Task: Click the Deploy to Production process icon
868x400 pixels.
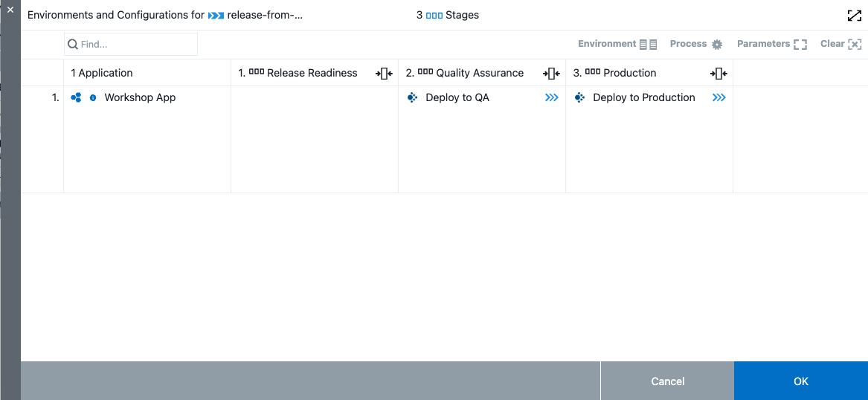Action: click(579, 98)
